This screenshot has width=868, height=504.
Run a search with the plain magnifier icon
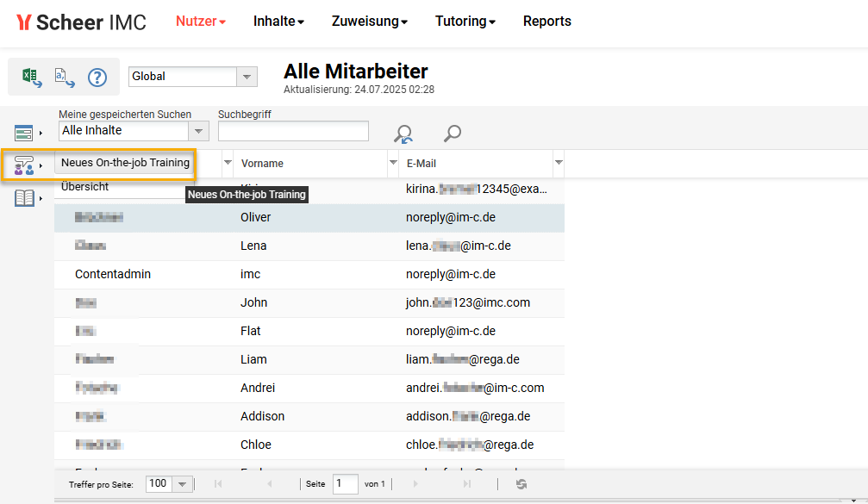(x=452, y=133)
